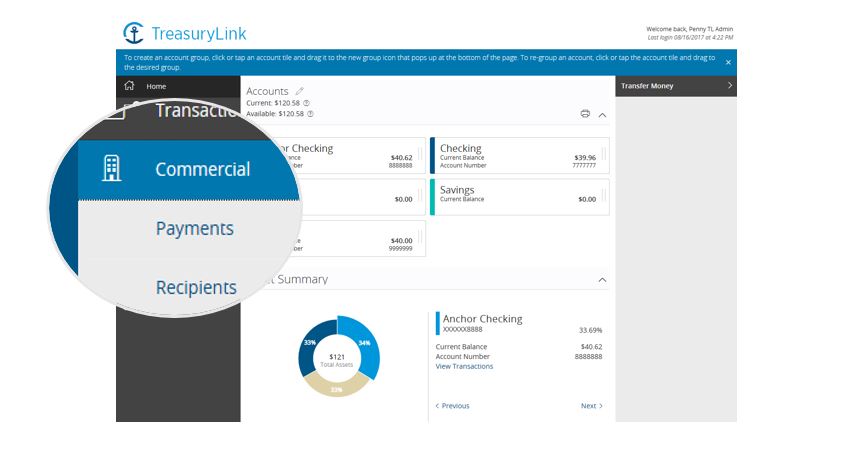Dismiss the blue instruction banner
Image resolution: width=845 pixels, height=466 pixels.
point(728,62)
